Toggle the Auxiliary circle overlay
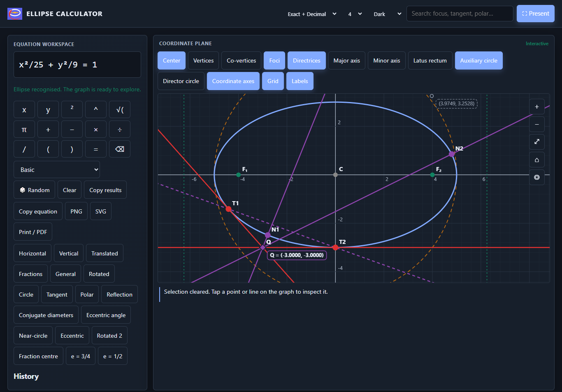 479,60
